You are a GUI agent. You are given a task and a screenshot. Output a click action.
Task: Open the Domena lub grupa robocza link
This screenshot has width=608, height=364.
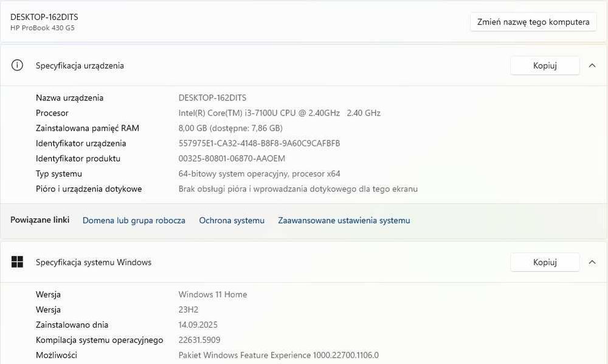point(134,221)
